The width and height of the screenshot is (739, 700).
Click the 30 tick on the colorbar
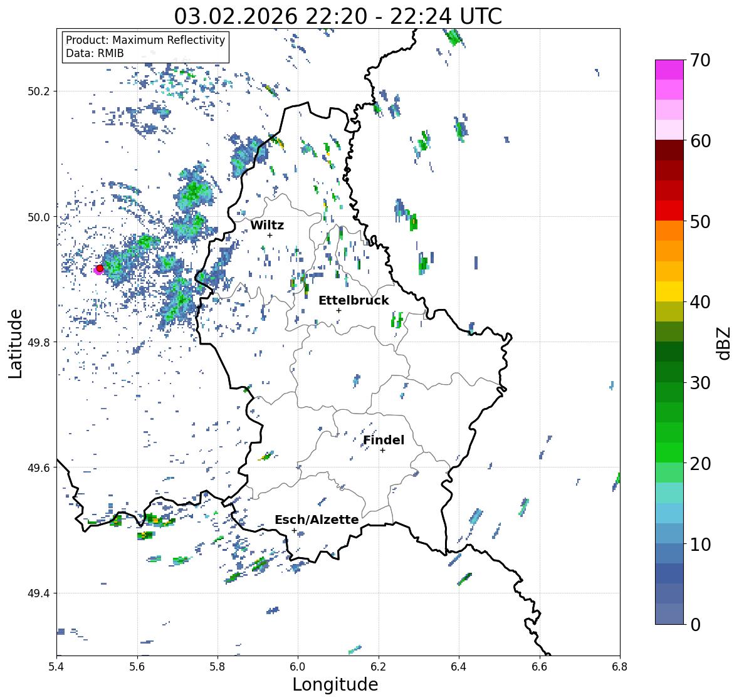pyautogui.click(x=700, y=382)
